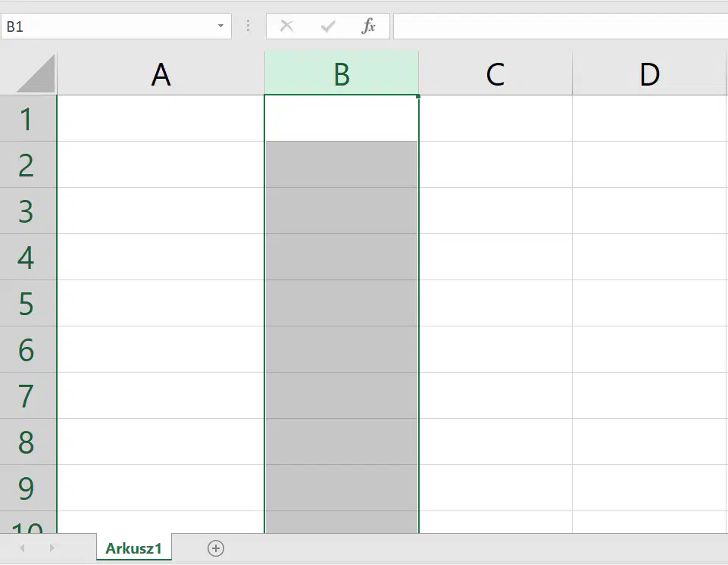The width and height of the screenshot is (728, 565).
Task: Click the formula bar resize dots handle
Action: 248,26
